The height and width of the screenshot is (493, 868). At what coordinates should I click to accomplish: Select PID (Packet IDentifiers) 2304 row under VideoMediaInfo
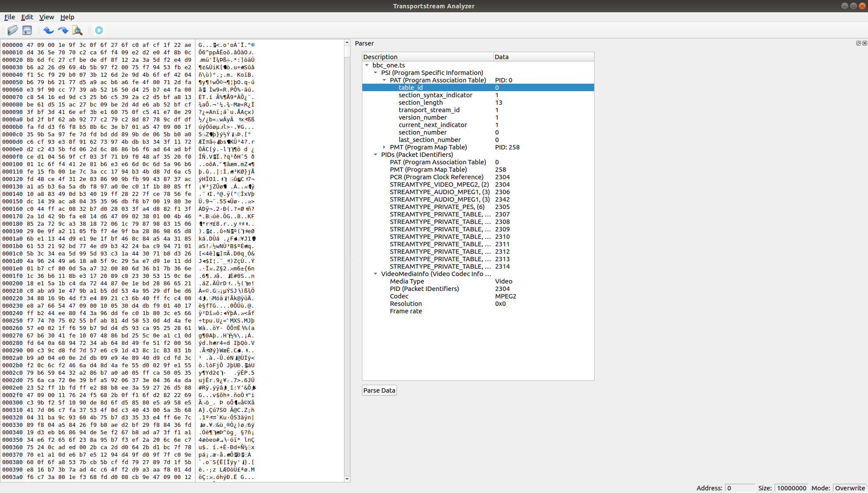pyautogui.click(x=478, y=289)
